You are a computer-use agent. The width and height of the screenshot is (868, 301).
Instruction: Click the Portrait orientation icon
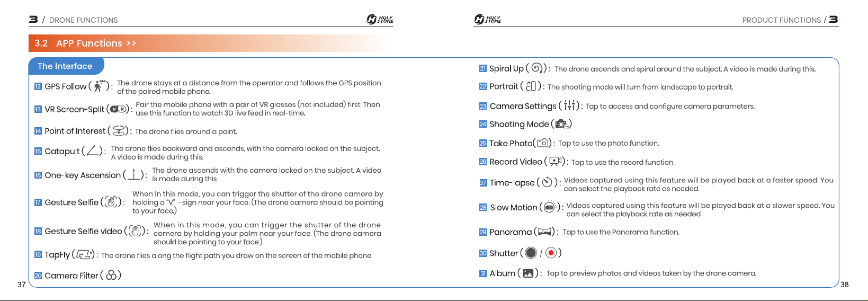[x=531, y=86]
